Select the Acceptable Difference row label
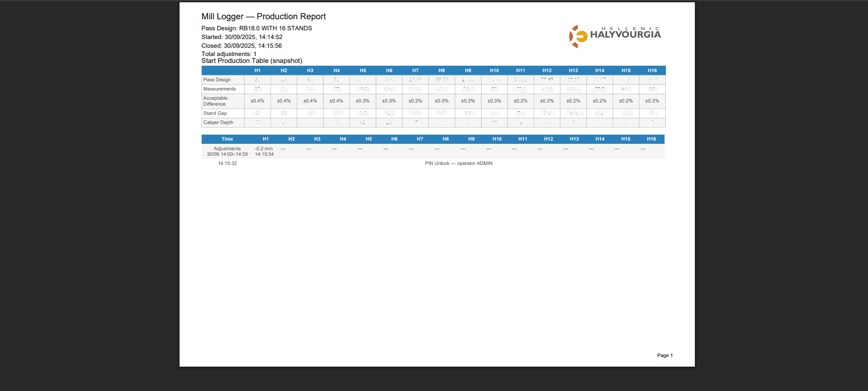868x391 pixels. pos(215,101)
